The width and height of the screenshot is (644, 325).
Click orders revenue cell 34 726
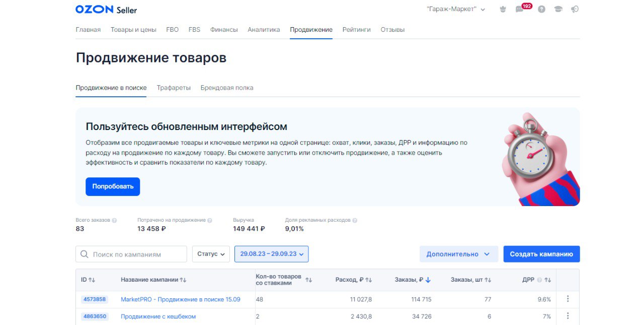423,316
